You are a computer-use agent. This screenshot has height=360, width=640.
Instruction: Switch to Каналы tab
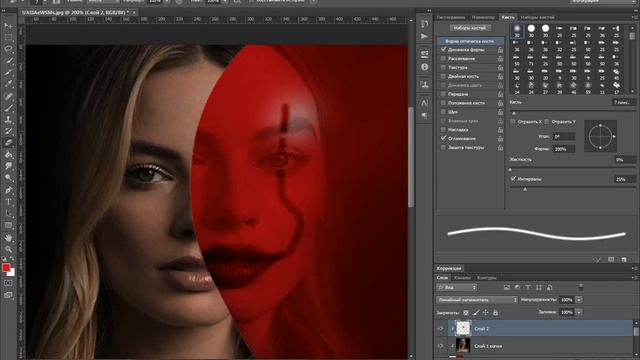(x=462, y=278)
